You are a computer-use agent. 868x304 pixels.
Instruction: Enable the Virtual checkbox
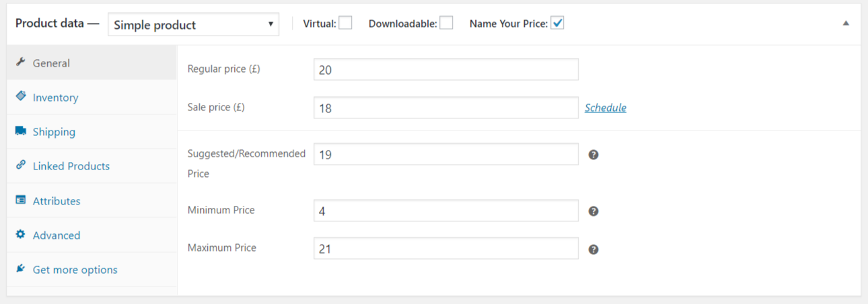(345, 24)
